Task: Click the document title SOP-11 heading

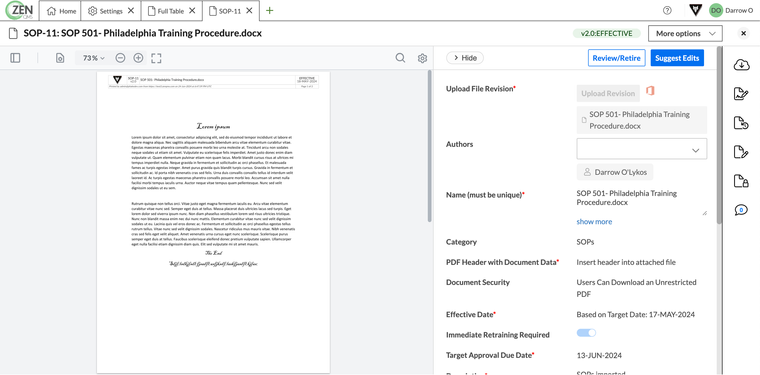Action: pos(142,33)
